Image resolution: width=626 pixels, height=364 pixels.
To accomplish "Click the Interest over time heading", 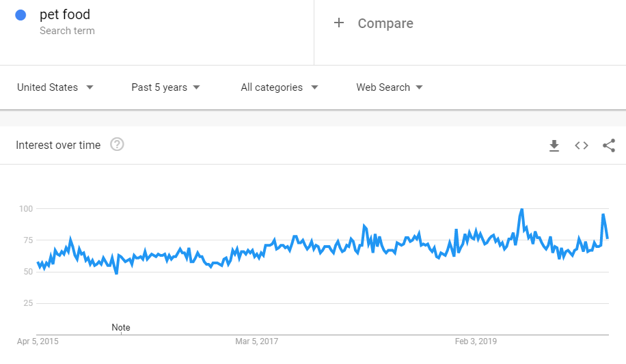I will pos(58,145).
